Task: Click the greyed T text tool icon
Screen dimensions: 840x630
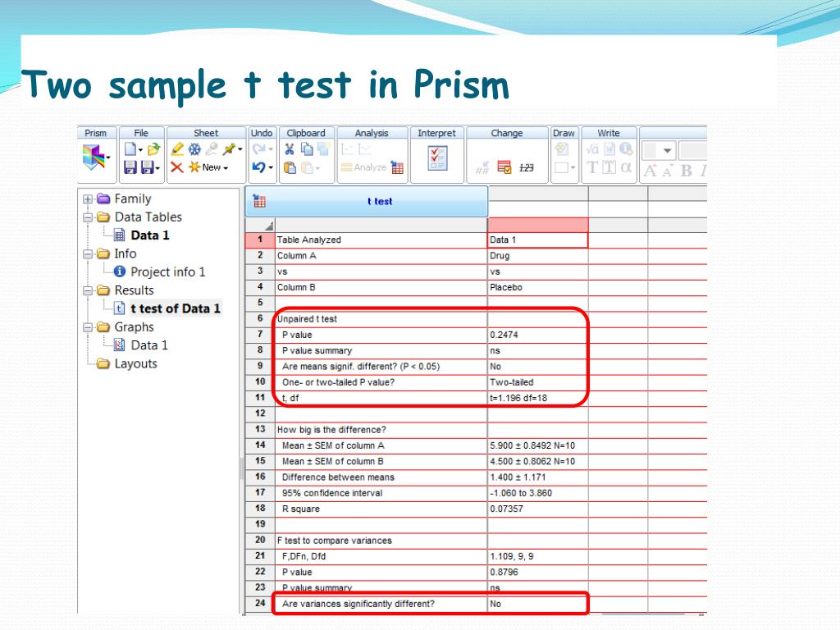Action: pos(592,167)
